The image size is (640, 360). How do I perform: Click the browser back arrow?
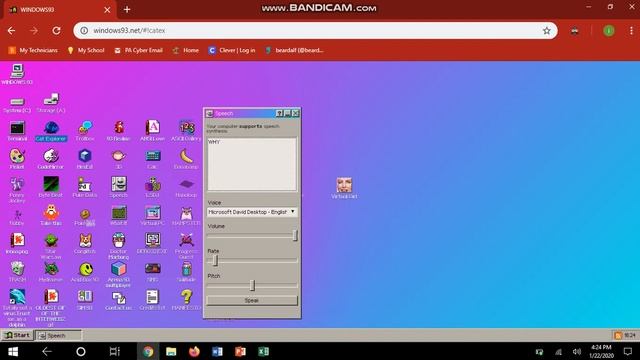pyautogui.click(x=11, y=31)
